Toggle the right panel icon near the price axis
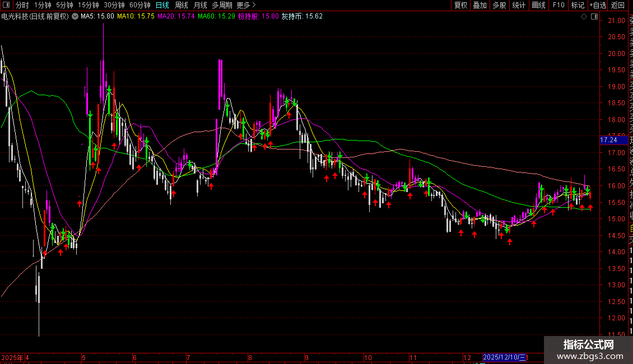The image size is (633, 364). click(594, 17)
